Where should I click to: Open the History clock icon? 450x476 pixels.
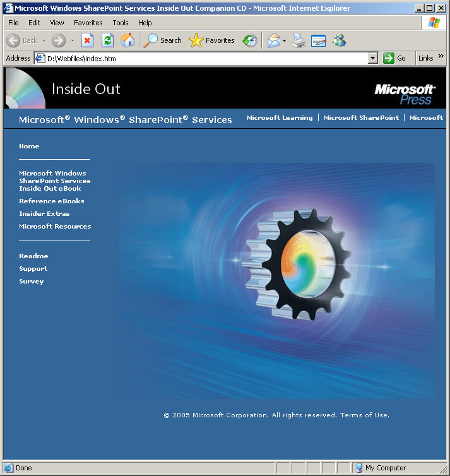[250, 40]
